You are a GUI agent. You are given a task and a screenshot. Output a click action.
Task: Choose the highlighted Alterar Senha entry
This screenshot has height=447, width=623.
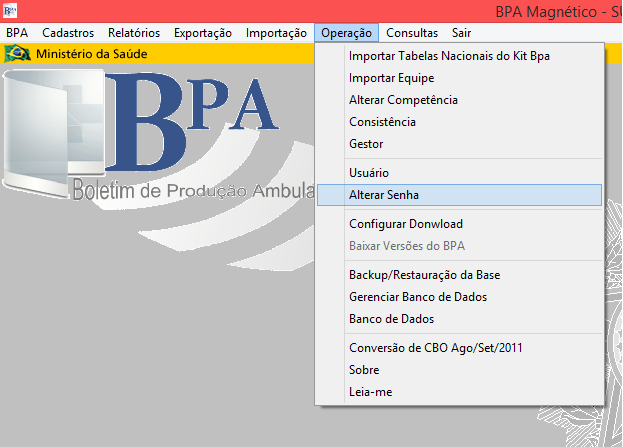click(384, 196)
